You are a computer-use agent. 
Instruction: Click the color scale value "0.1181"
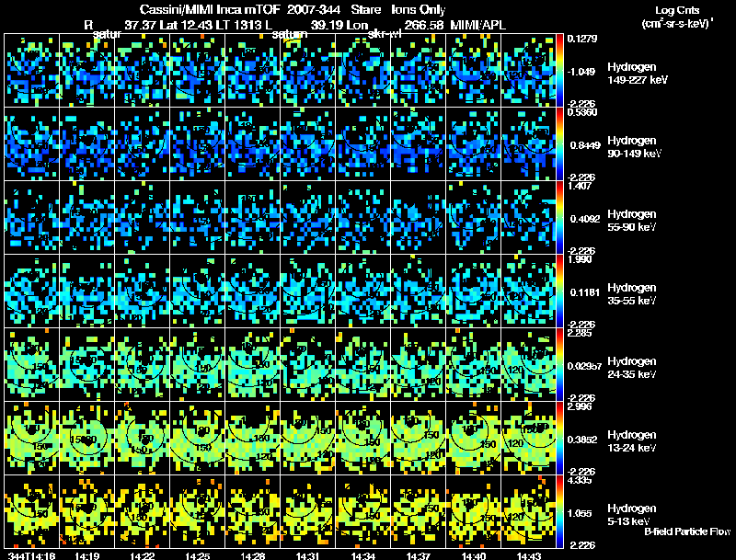[585, 292]
